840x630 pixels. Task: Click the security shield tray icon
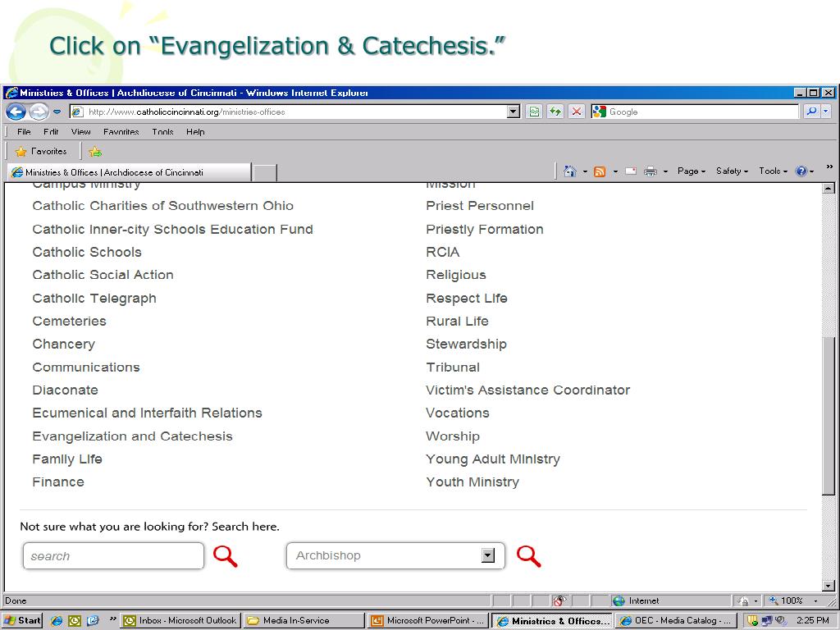click(x=753, y=620)
